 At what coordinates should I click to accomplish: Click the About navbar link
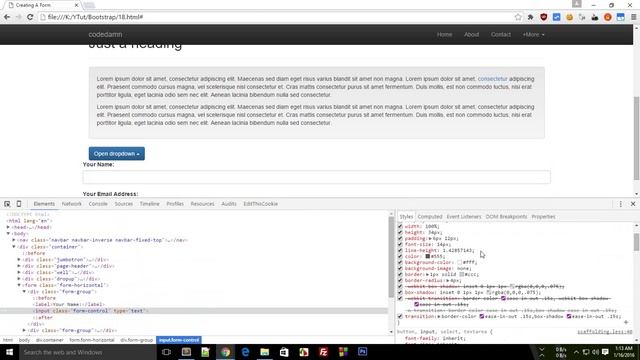click(x=471, y=35)
